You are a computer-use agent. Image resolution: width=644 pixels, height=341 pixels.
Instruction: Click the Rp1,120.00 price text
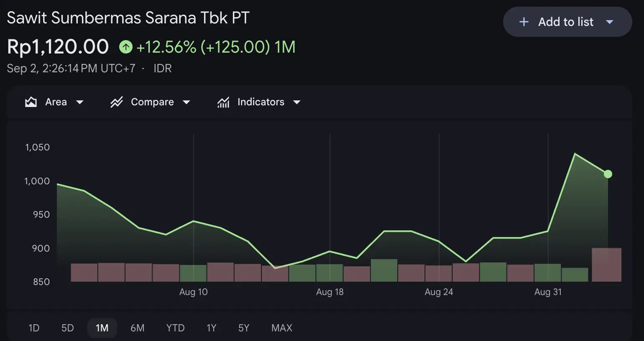pyautogui.click(x=58, y=46)
